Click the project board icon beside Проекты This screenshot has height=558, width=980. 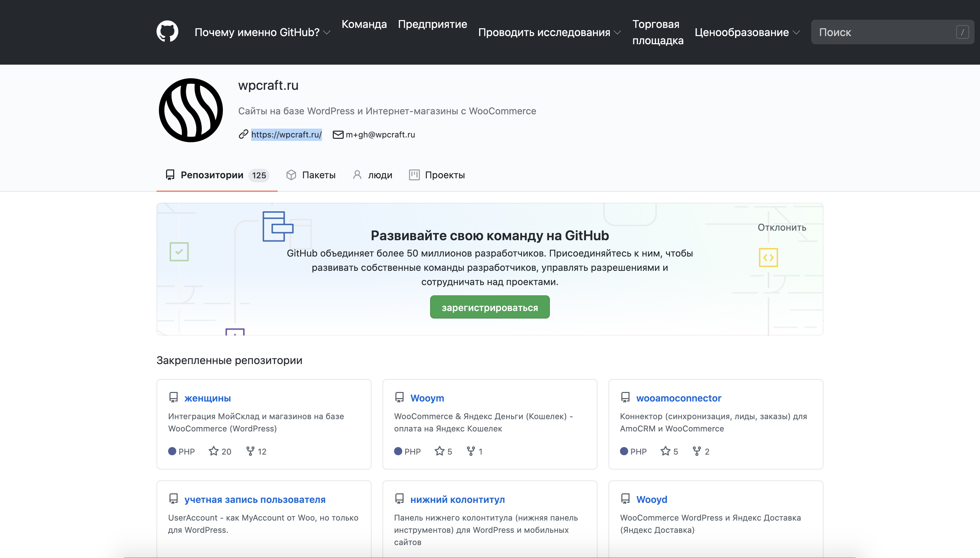(414, 175)
